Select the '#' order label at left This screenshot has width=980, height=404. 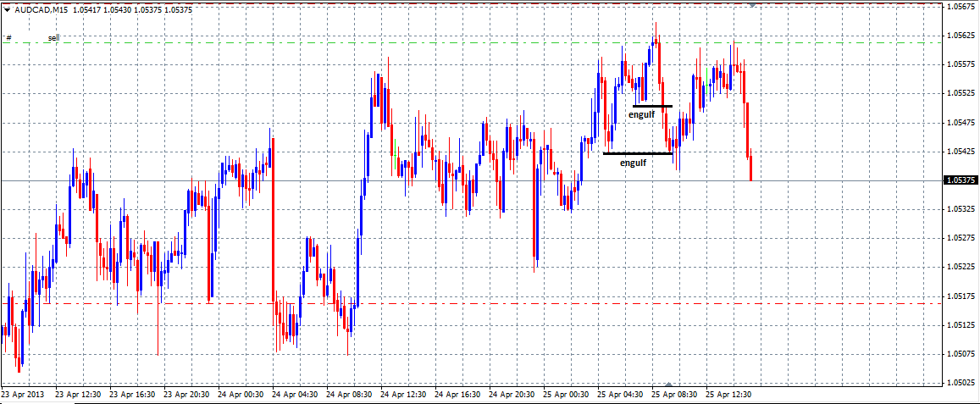click(x=8, y=37)
